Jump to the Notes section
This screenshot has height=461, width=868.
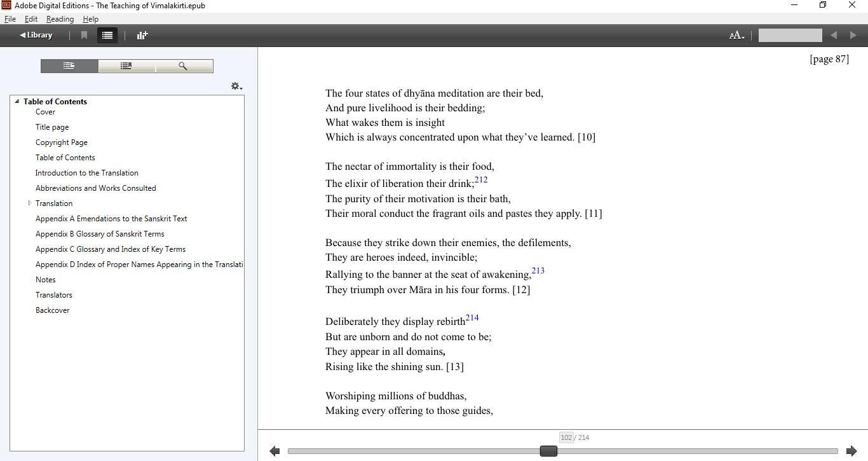(46, 280)
